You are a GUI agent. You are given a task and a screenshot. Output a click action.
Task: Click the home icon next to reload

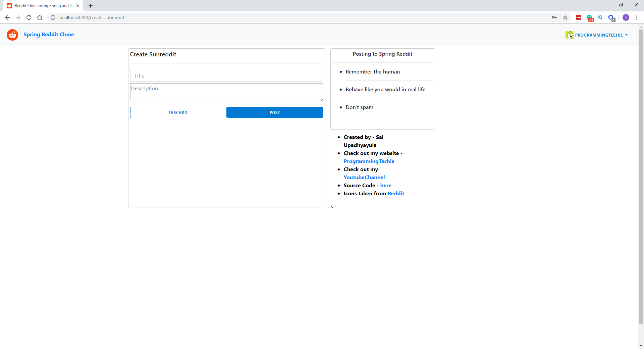[x=39, y=17]
